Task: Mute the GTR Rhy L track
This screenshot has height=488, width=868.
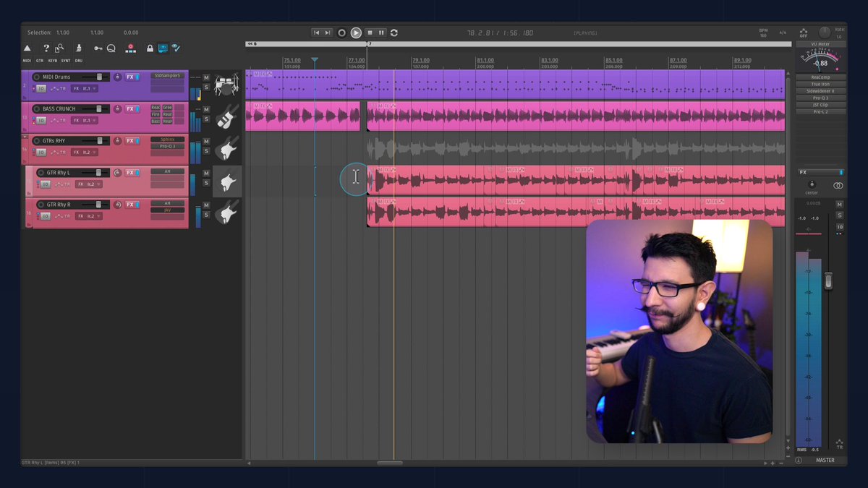Action: (206, 174)
